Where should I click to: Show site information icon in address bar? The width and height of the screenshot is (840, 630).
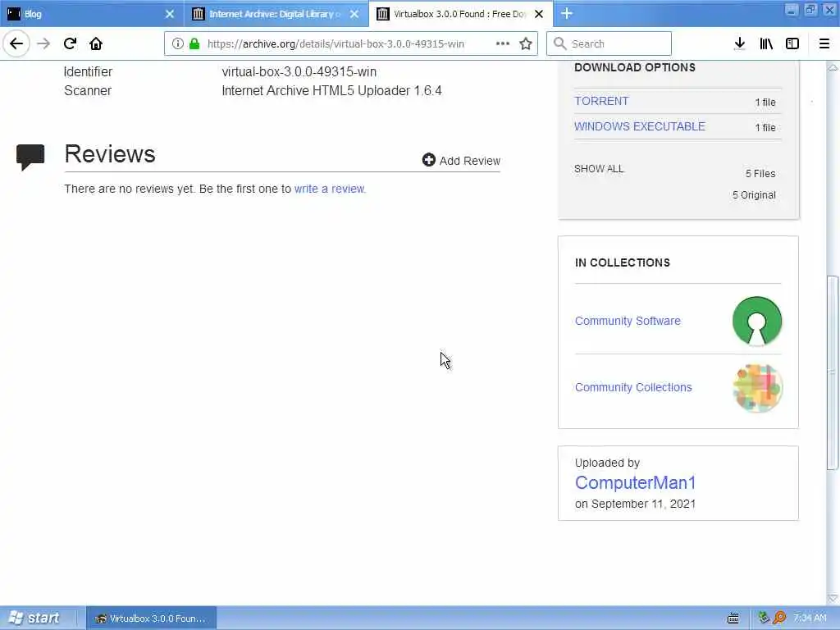(x=177, y=43)
